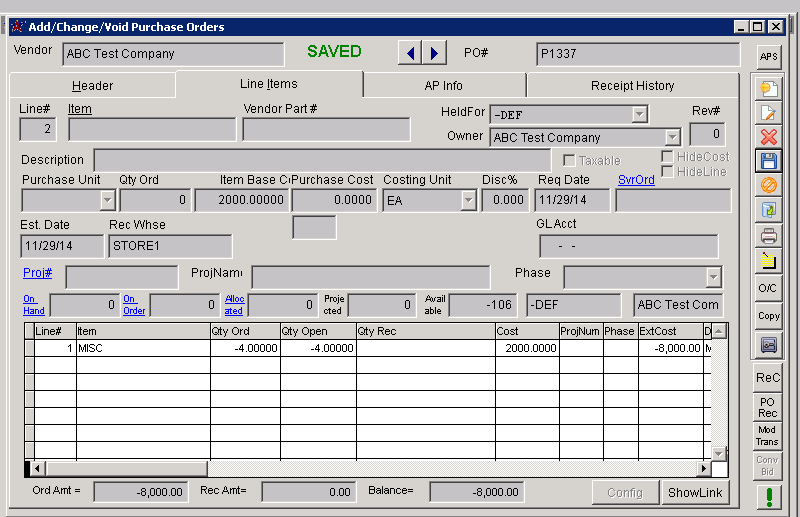800x517 pixels.
Task: Open the Receipt History tab
Action: pos(632,86)
